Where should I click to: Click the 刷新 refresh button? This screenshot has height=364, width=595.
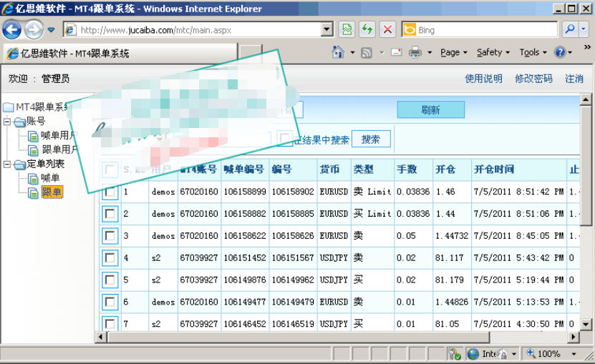(x=430, y=110)
